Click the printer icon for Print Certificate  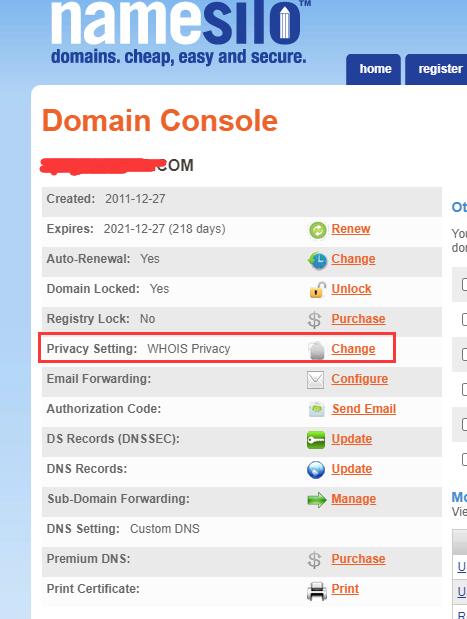pos(317,591)
